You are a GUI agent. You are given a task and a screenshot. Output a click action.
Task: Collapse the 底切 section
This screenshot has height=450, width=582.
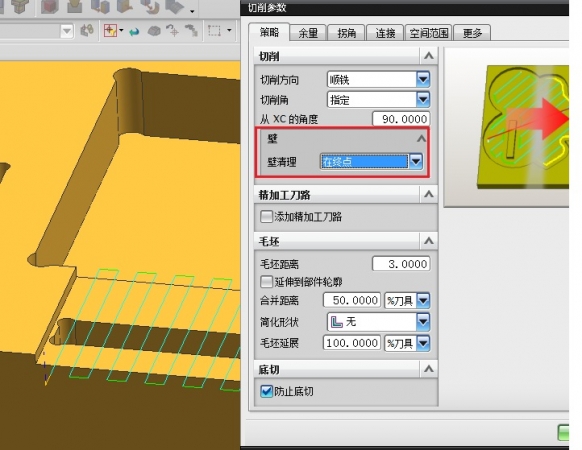click(429, 369)
